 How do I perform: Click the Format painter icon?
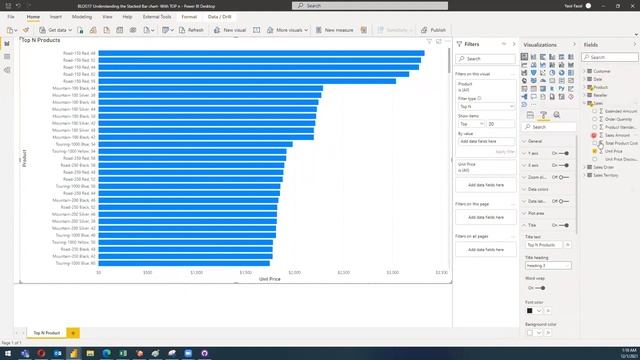point(26,30)
